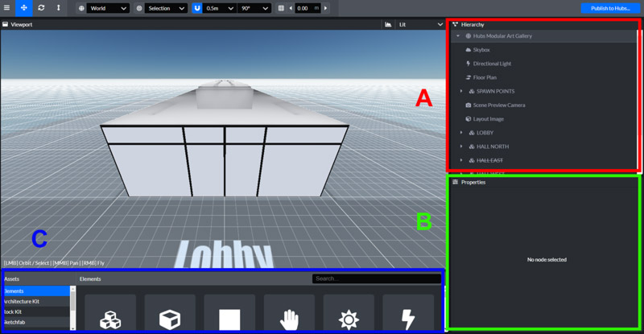
Task: Click the transform pivot target icon
Action: (x=139, y=8)
